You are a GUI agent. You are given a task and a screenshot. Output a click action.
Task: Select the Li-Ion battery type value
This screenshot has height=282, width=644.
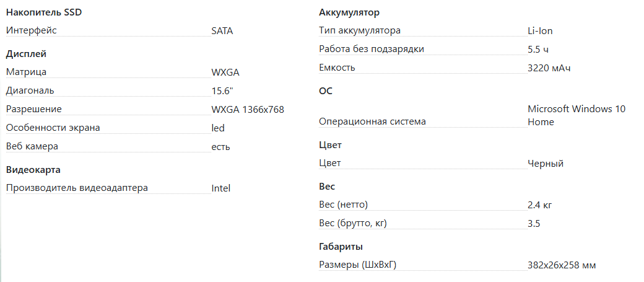[x=540, y=30]
